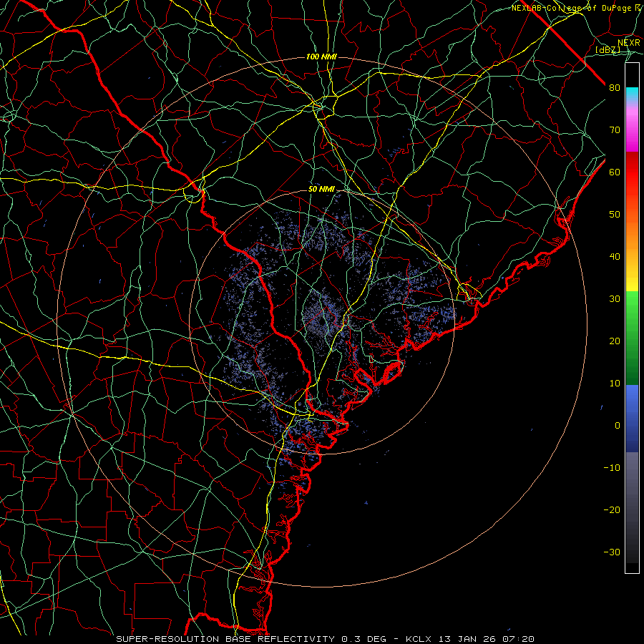Click the 'SUPER-RESOLUTION BASE REFLECTIVITY' caption text
The width and height of the screenshot is (644, 644).
tap(225, 639)
